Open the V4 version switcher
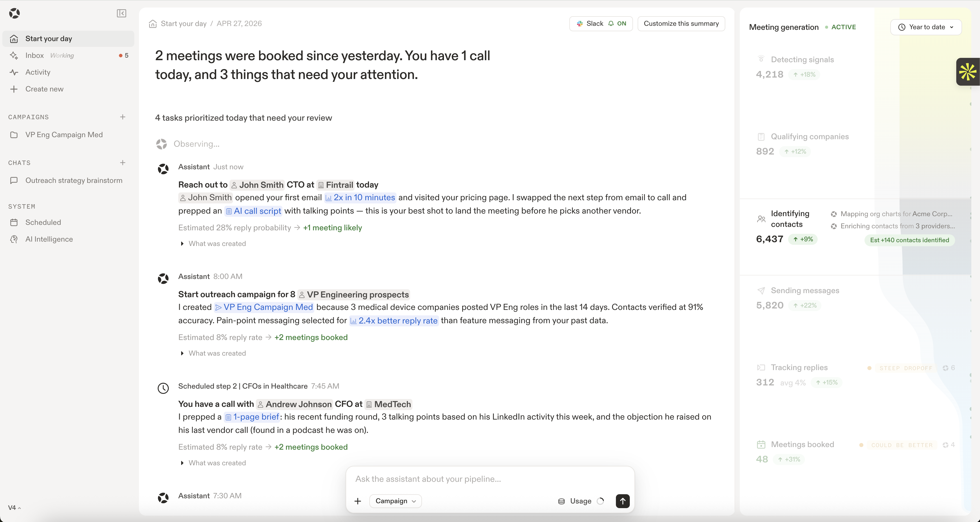Viewport: 980px width, 522px height. pyautogui.click(x=14, y=508)
